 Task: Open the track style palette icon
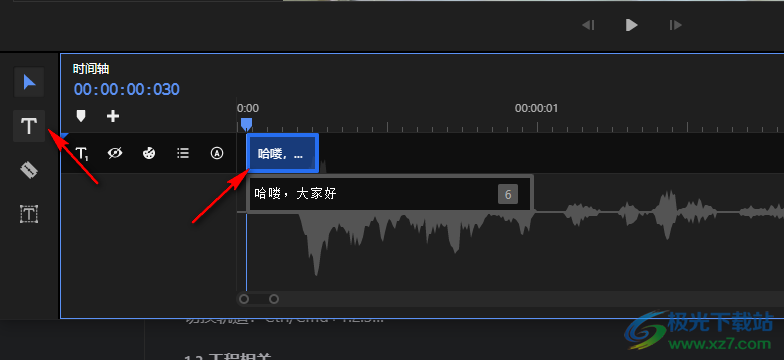point(149,154)
